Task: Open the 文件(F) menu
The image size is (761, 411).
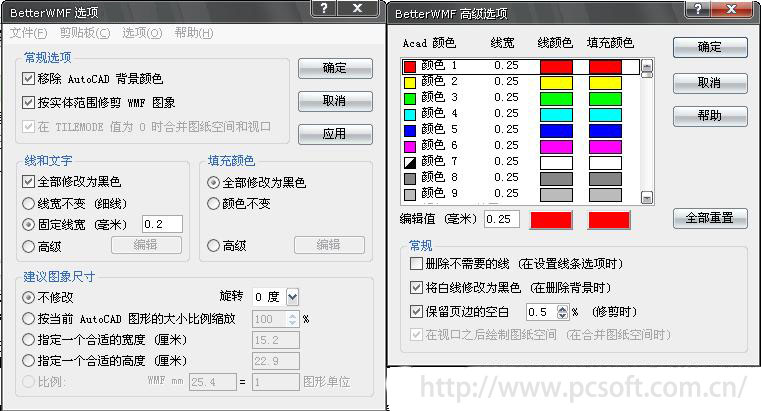Action: pos(28,33)
